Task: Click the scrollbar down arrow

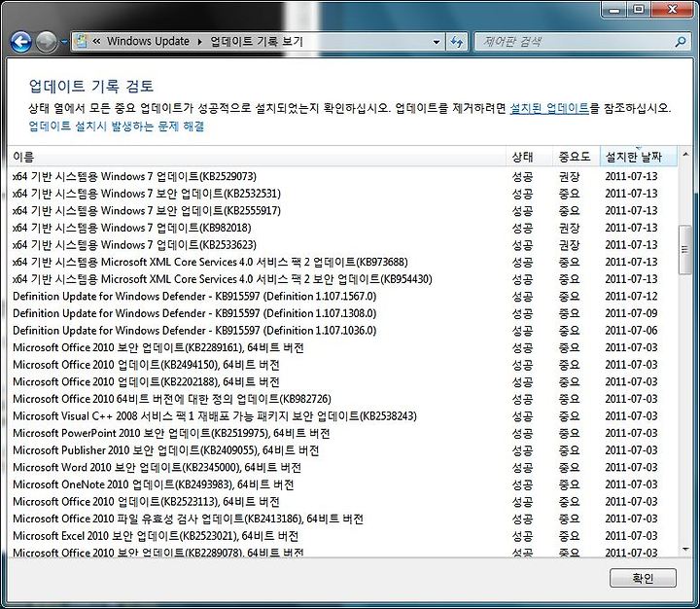Action: tap(685, 550)
